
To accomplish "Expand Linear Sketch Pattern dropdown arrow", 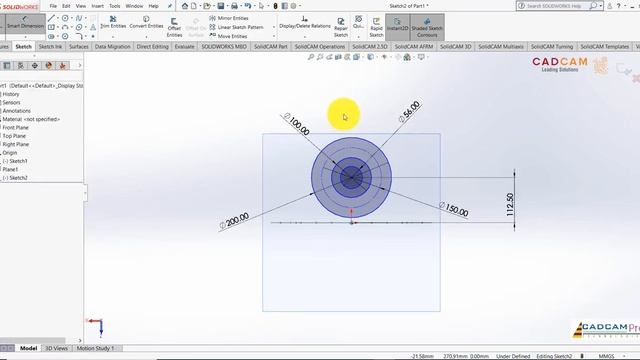I will [274, 27].
